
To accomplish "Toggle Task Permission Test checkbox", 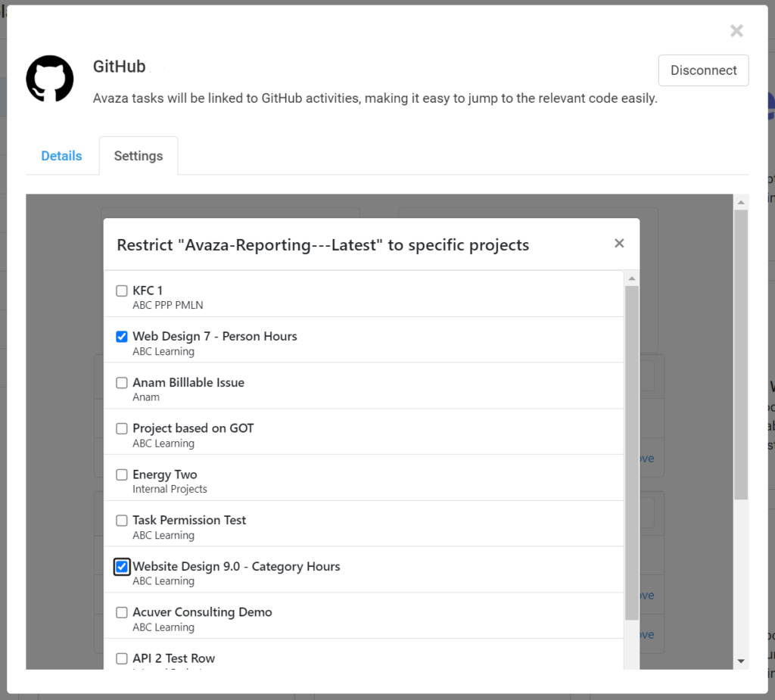I will (x=122, y=521).
